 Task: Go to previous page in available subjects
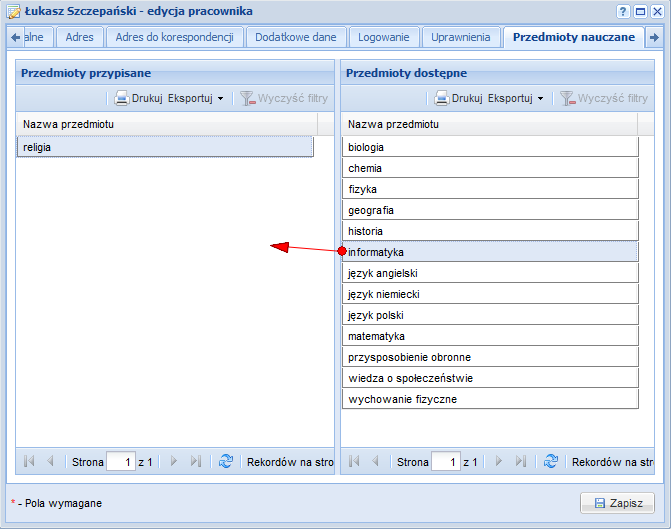point(375,461)
